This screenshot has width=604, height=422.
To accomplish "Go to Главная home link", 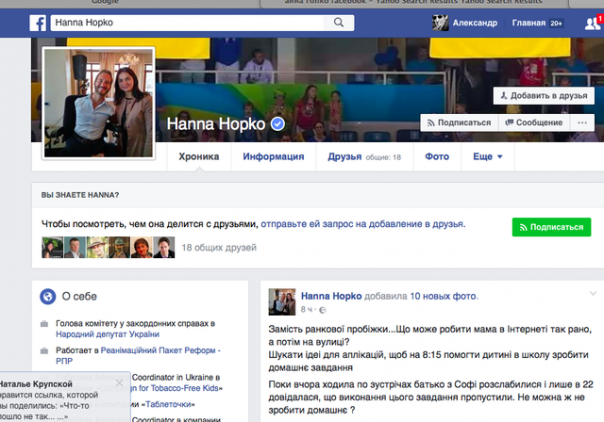I will click(528, 23).
